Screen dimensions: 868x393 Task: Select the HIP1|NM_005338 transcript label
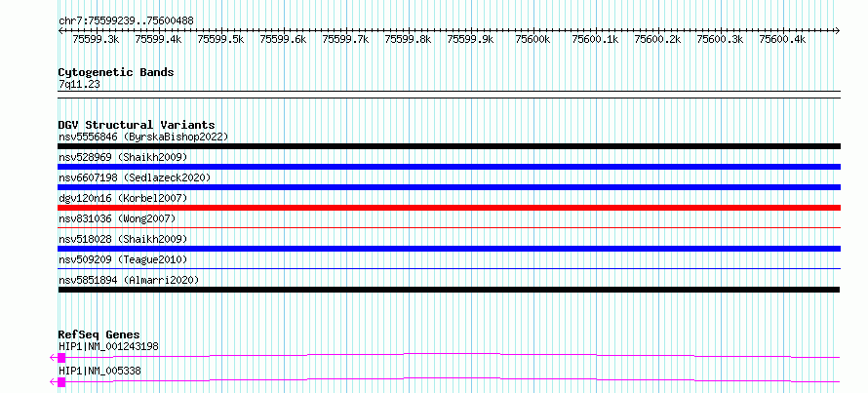(x=99, y=371)
